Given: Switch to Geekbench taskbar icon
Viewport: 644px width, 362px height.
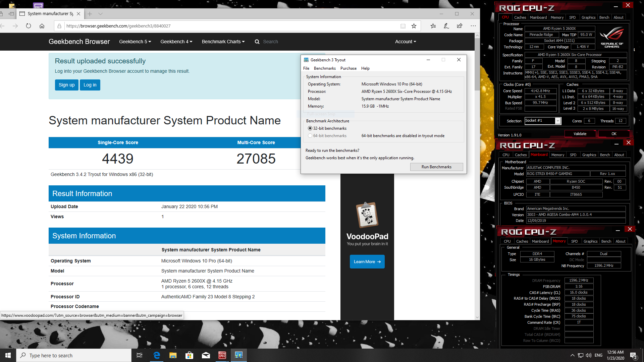Looking at the screenshot, I should (239, 355).
